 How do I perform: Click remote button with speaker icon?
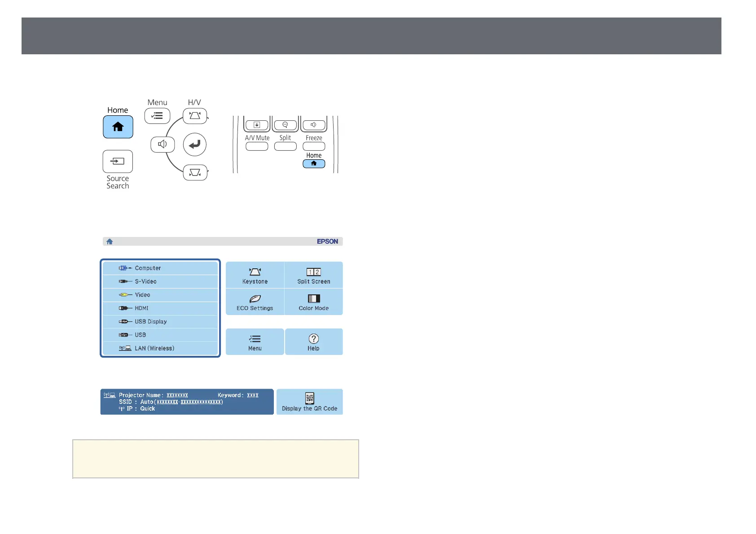click(x=314, y=125)
